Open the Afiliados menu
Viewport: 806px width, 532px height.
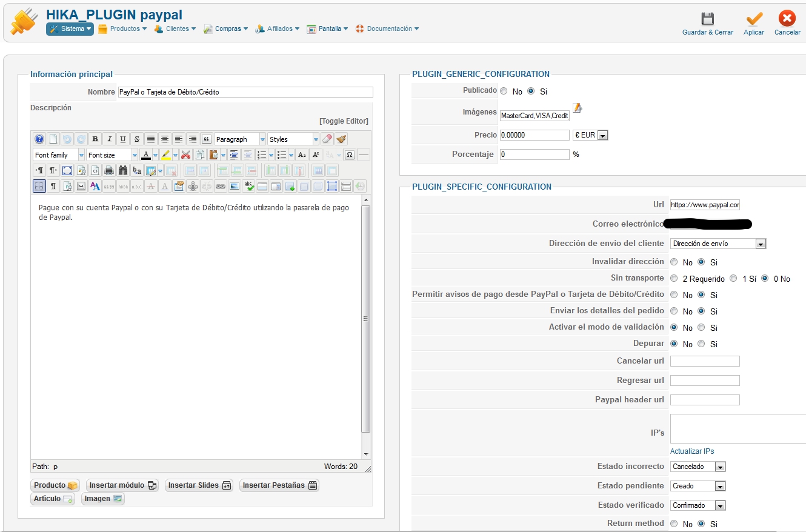[x=278, y=28]
